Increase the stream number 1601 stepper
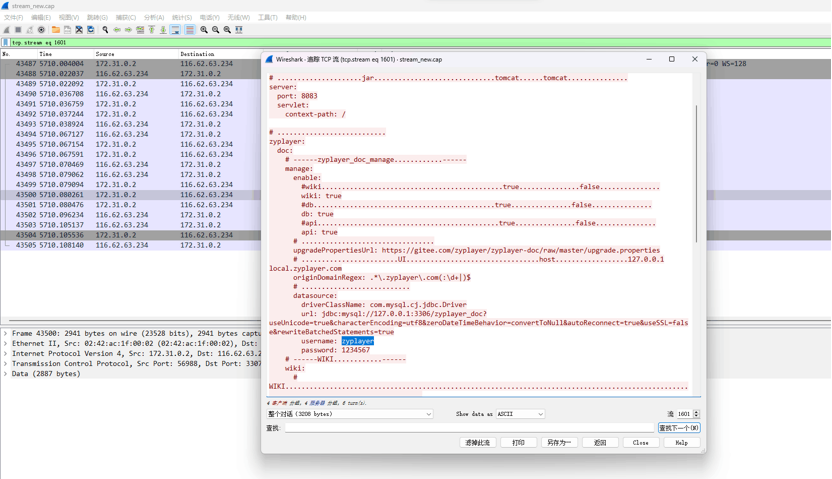Viewport: 832px width, 479px height. click(x=696, y=412)
